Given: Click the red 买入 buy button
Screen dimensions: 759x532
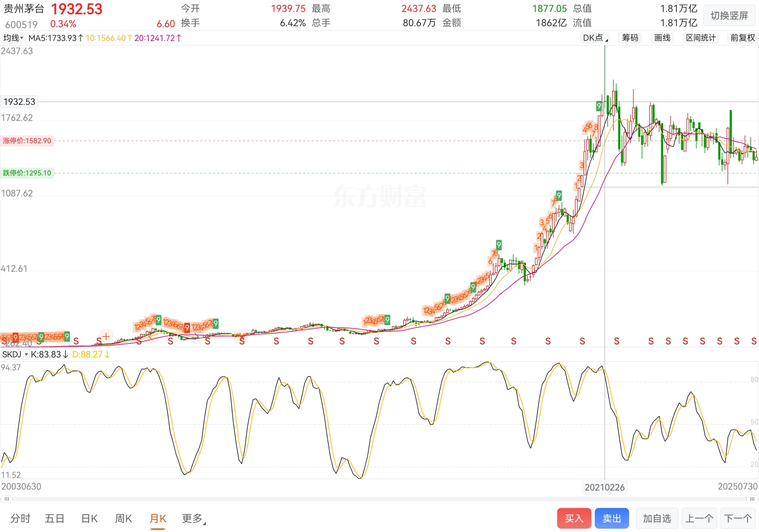Looking at the screenshot, I should click(574, 519).
